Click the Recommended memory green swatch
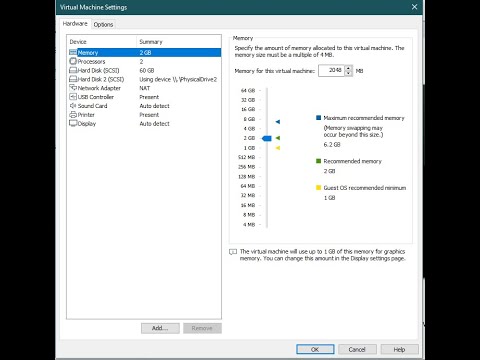Screen dimensions: 480x360 (318, 161)
